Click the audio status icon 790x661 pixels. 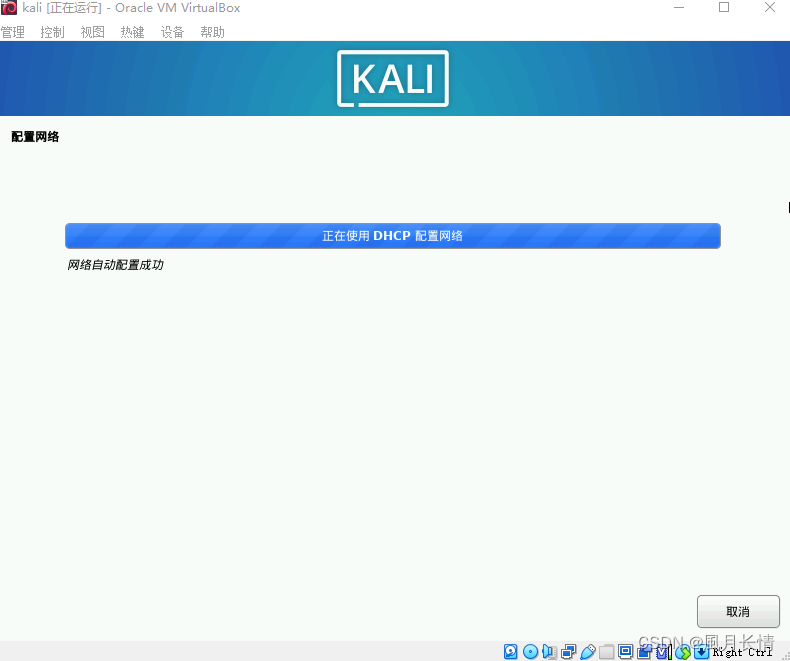tap(549, 651)
